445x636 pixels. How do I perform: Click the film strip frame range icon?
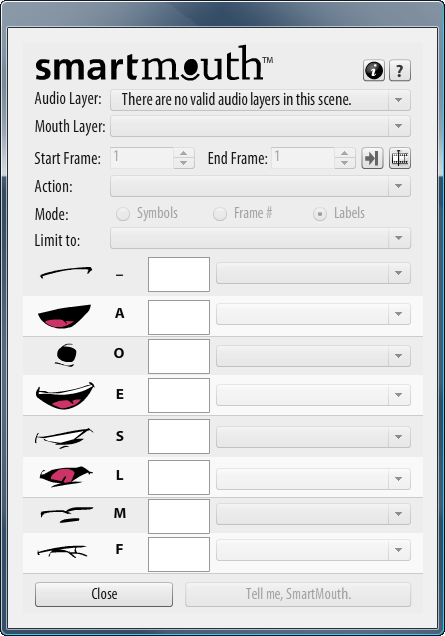[x=400, y=158]
